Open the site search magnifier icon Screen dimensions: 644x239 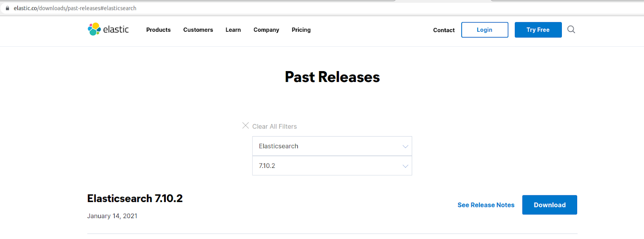(x=571, y=29)
